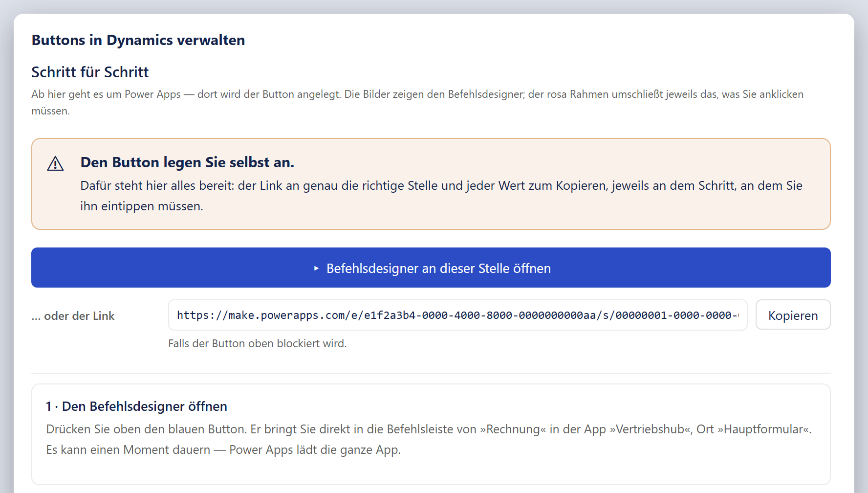Image resolution: width=868 pixels, height=493 pixels.
Task: Copy the link with the Kopieren button
Action: (x=793, y=315)
